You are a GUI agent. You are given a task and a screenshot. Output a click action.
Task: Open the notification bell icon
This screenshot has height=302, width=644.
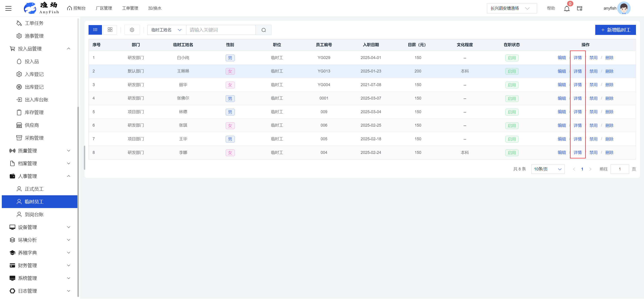(566, 9)
